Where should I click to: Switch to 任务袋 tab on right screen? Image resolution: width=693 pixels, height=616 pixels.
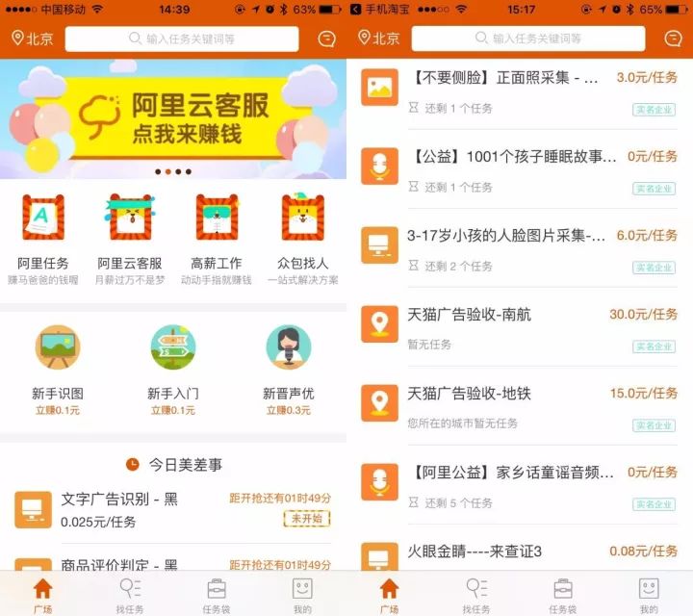pyautogui.click(x=563, y=596)
